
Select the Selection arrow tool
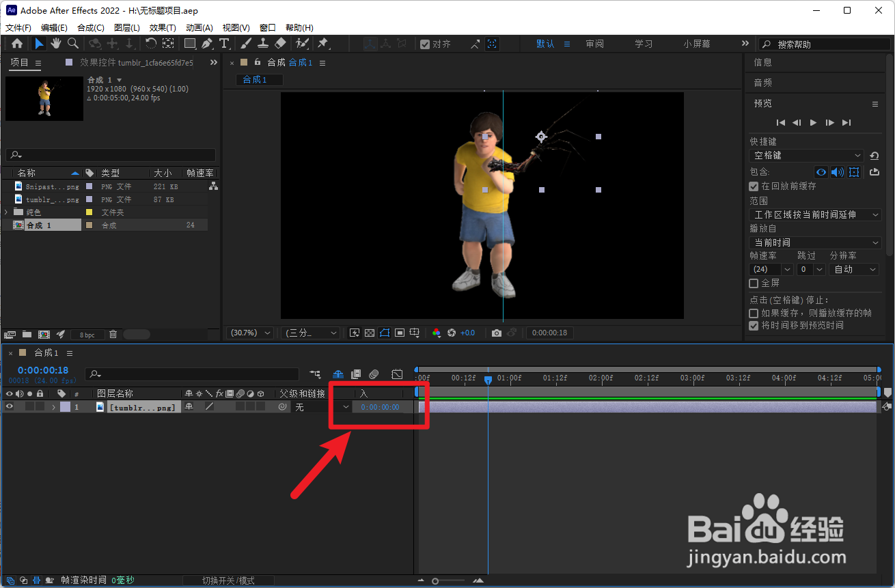coord(40,44)
